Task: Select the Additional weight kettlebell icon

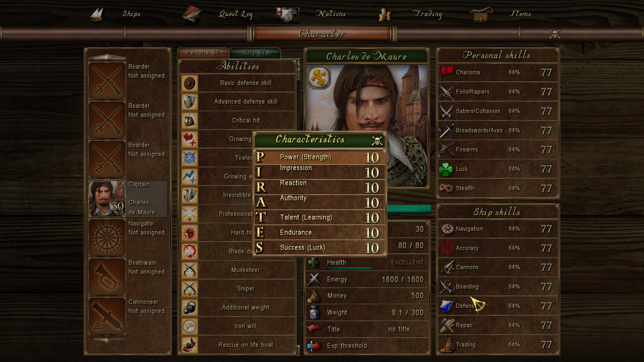Action: pyautogui.click(x=189, y=307)
